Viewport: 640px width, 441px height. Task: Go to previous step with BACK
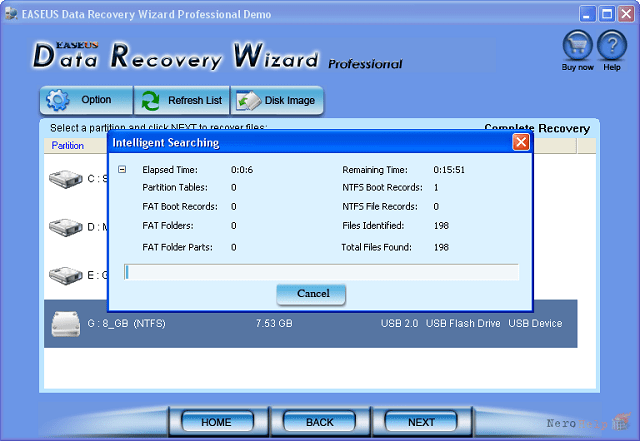coord(319,422)
